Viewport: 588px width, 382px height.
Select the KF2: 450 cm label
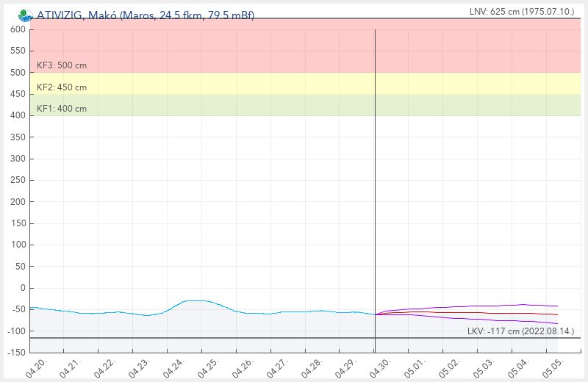point(62,87)
